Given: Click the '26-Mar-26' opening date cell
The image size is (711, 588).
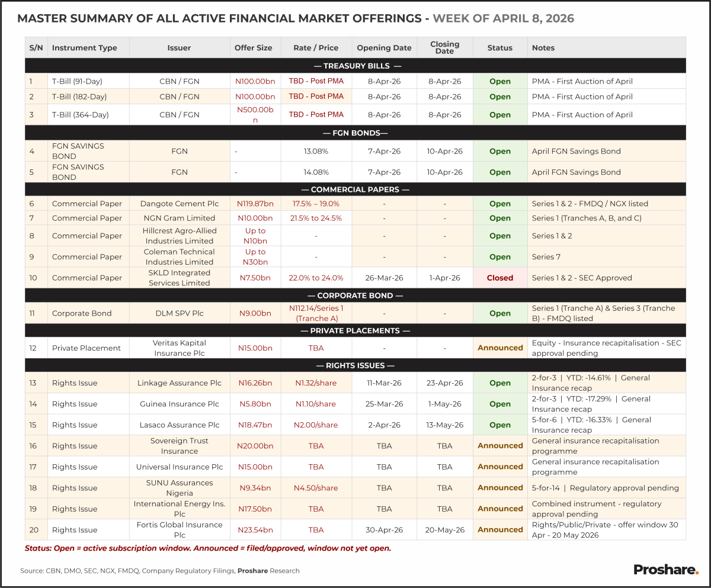Looking at the screenshot, I should tap(384, 278).
